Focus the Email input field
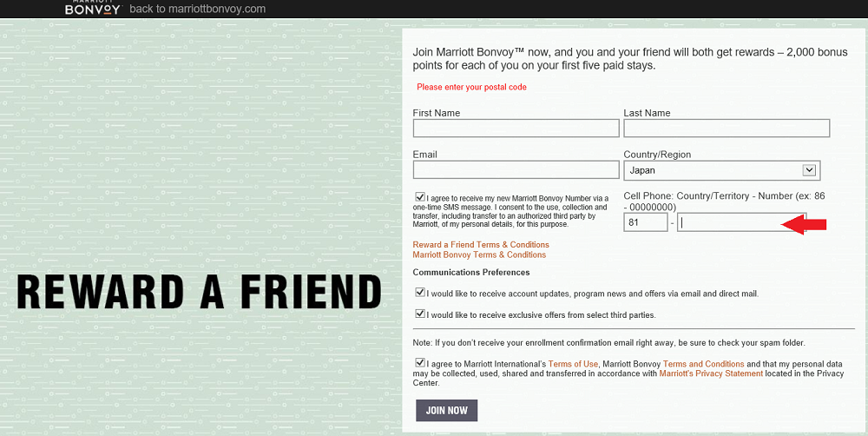 (516, 169)
